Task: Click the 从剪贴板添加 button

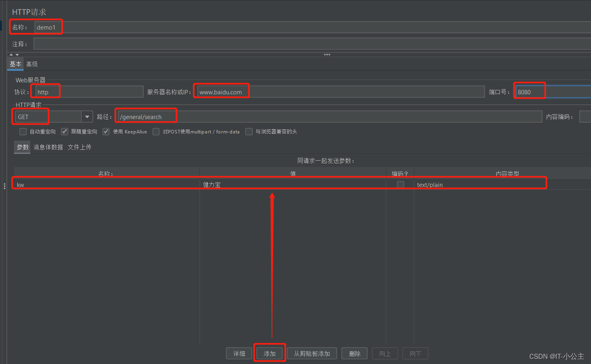Action: pos(312,354)
